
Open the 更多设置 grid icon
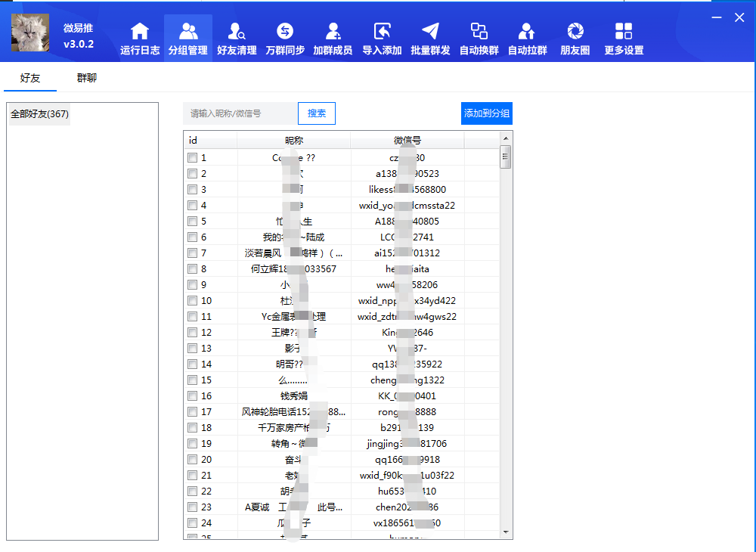624,32
